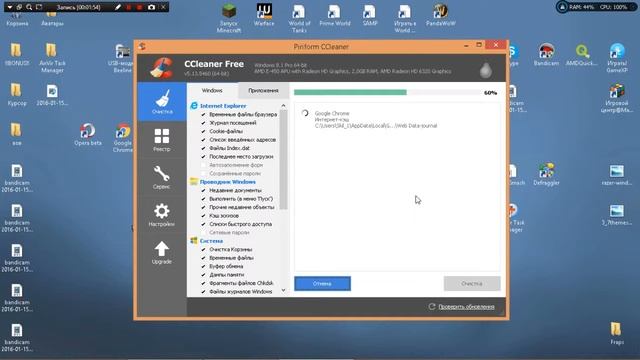Click the magnifier icon in recorder bar
Screen dimensions: 640x360
pos(29,7)
